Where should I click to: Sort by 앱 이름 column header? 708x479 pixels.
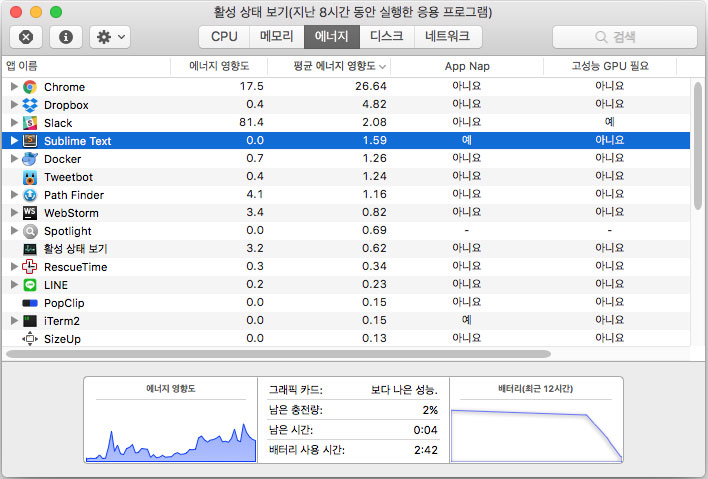(86, 66)
